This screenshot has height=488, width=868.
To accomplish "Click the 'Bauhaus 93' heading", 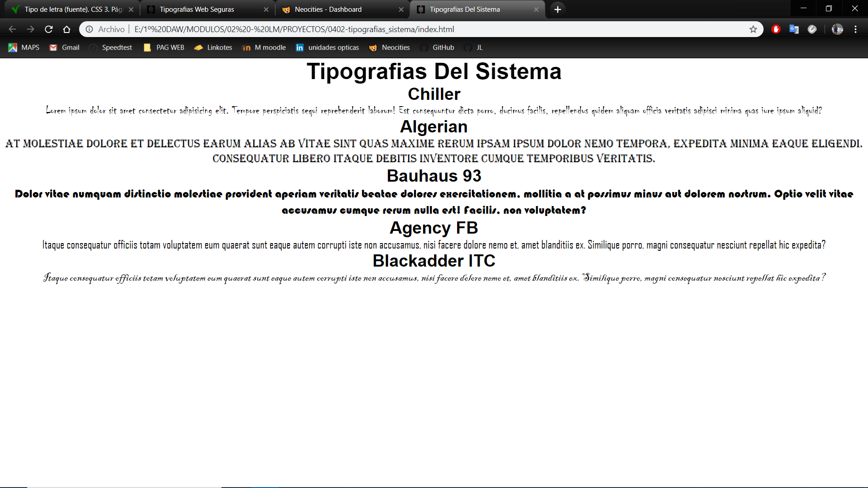I will point(434,176).
